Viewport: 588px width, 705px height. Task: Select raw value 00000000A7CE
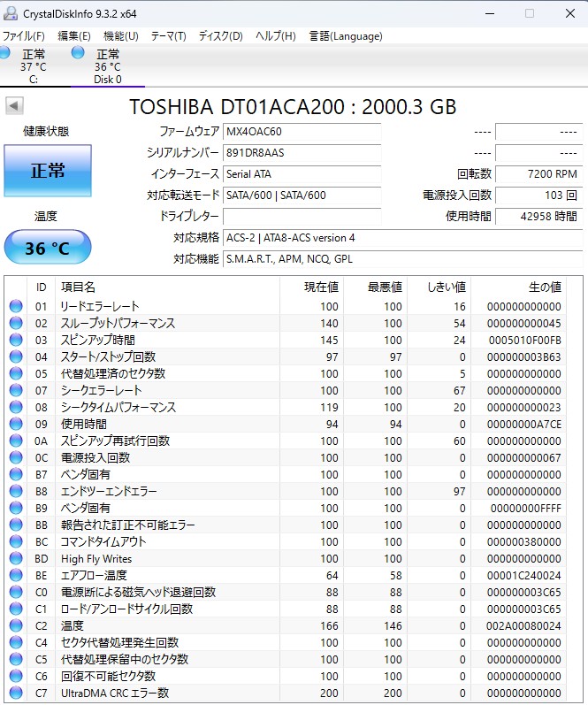523,425
